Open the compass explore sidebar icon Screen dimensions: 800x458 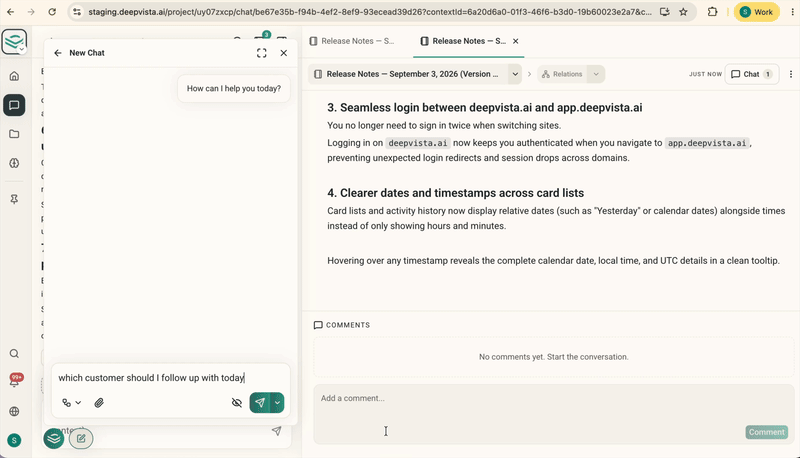tap(14, 163)
